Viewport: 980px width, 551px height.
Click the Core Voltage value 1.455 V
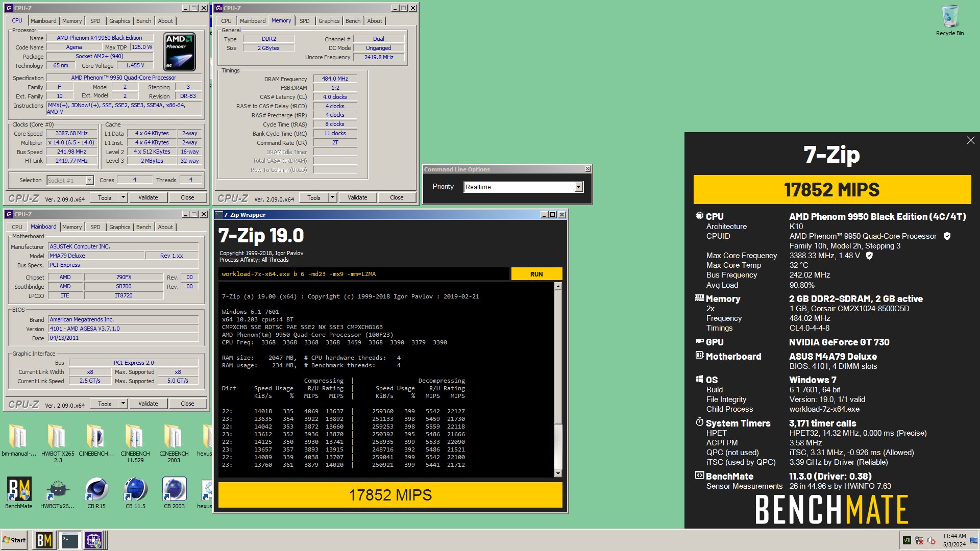(x=135, y=65)
